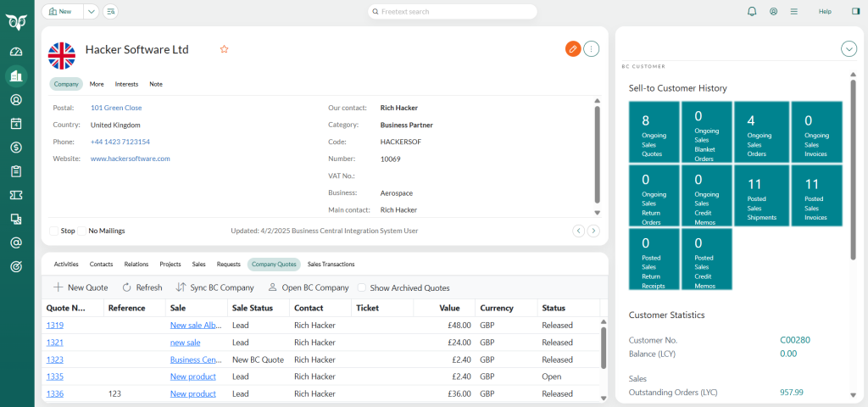Open the Diary calendar icon in sidebar
The image size is (868, 407).
coord(16,124)
